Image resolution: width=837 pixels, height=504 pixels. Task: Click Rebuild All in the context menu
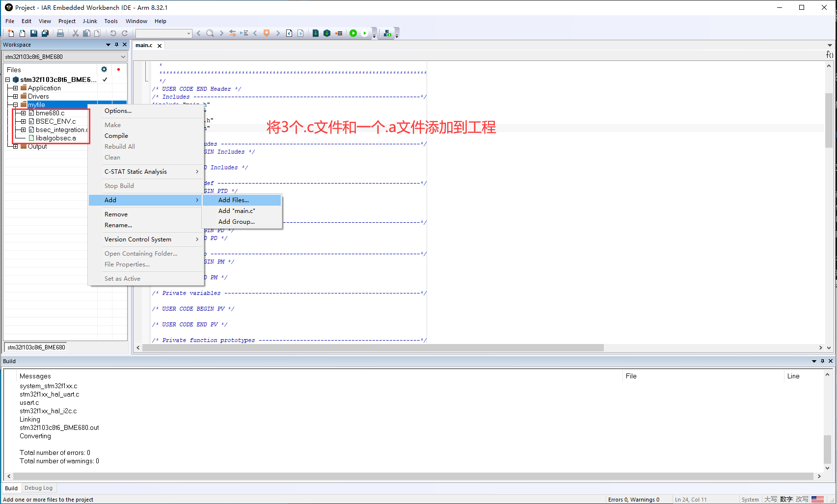[119, 146]
